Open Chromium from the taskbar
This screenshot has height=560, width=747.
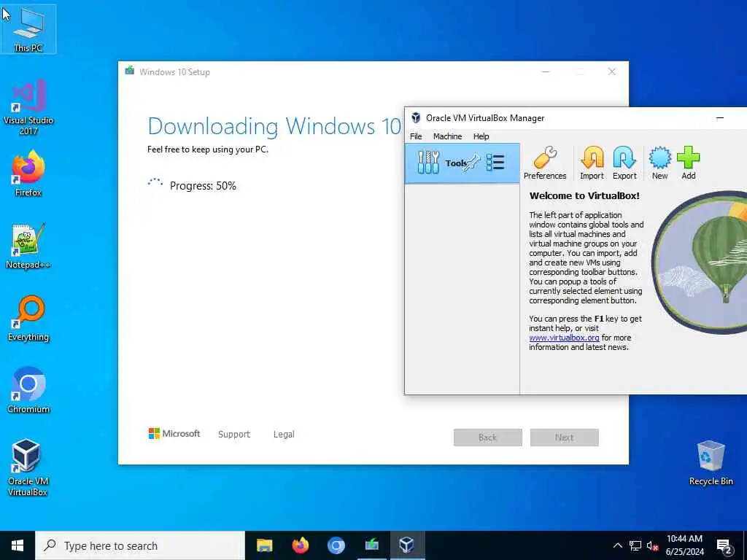[336, 545]
